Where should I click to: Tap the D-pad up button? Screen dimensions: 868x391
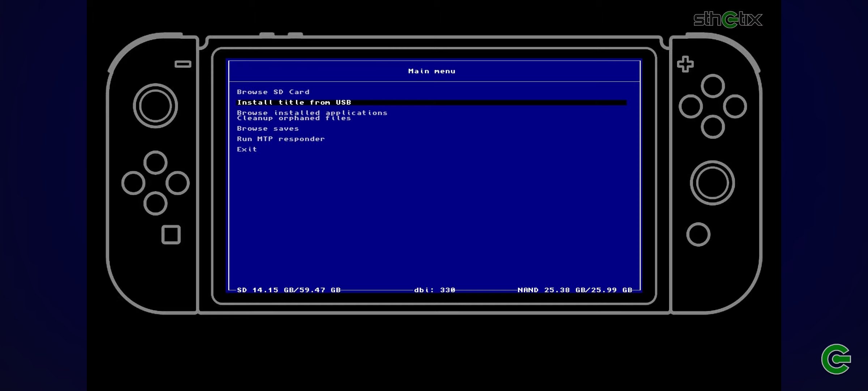(155, 163)
